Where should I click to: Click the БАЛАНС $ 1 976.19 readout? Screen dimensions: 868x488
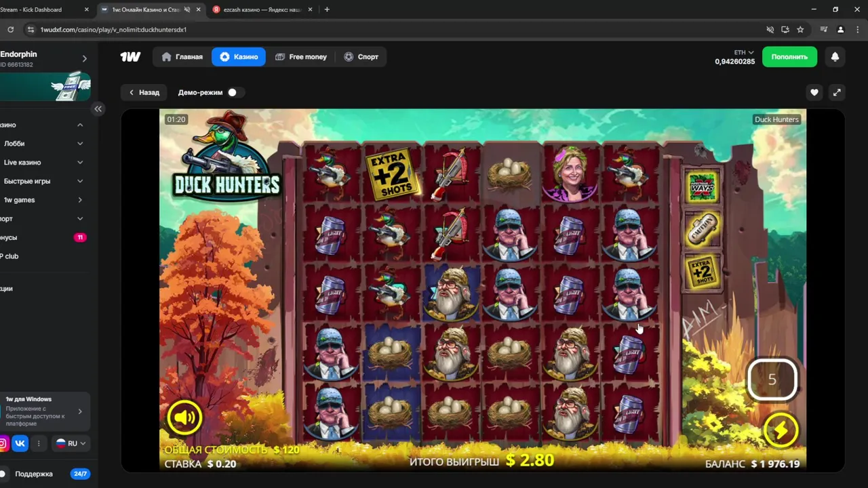click(x=752, y=464)
